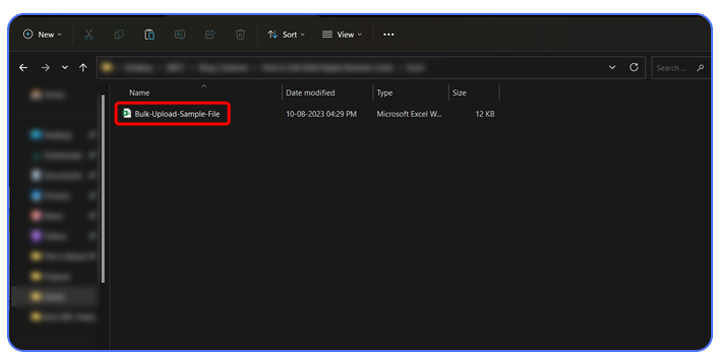Click the Cut scissors icon
Viewport: 720px width, 364px height.
tap(89, 34)
